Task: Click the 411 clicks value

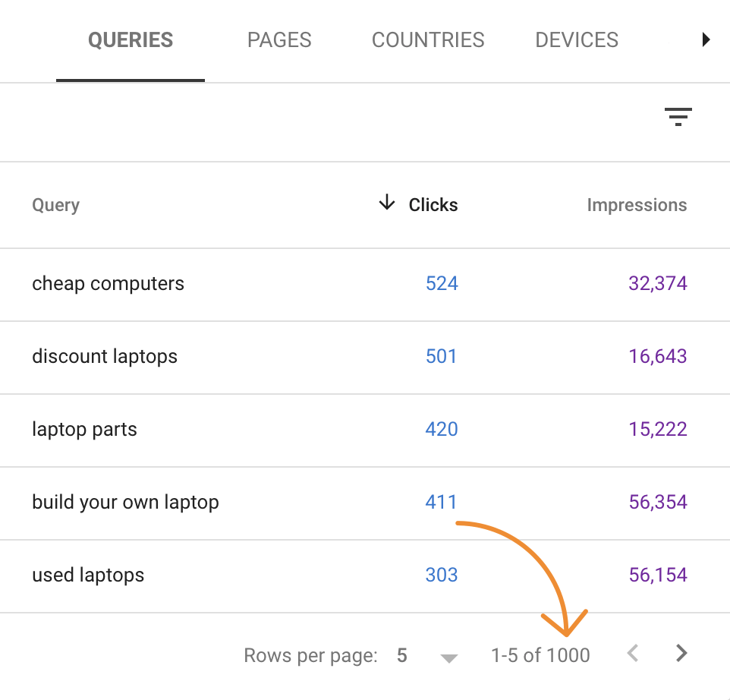Action: click(x=442, y=502)
